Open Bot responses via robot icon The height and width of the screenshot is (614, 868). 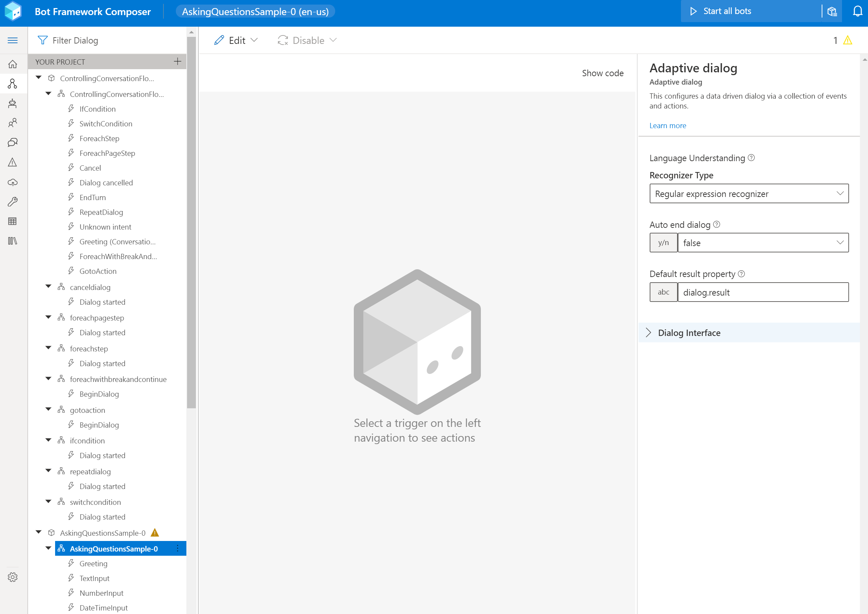pos(13,103)
